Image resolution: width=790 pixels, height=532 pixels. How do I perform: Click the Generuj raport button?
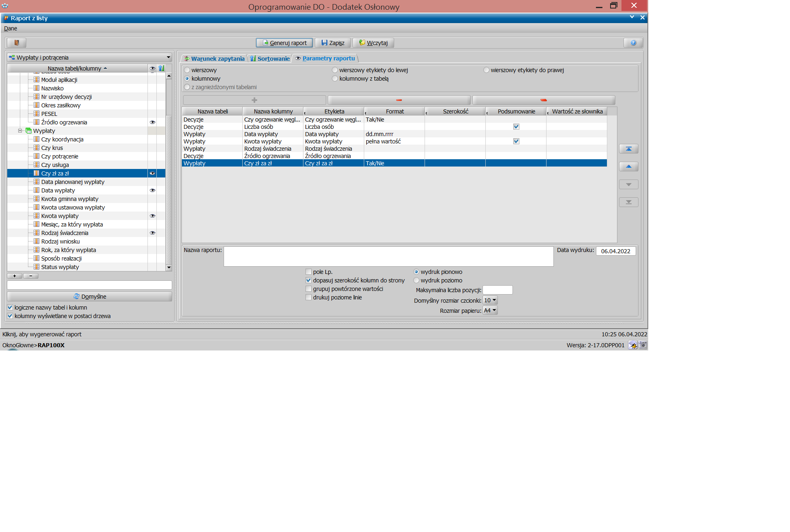point(284,43)
